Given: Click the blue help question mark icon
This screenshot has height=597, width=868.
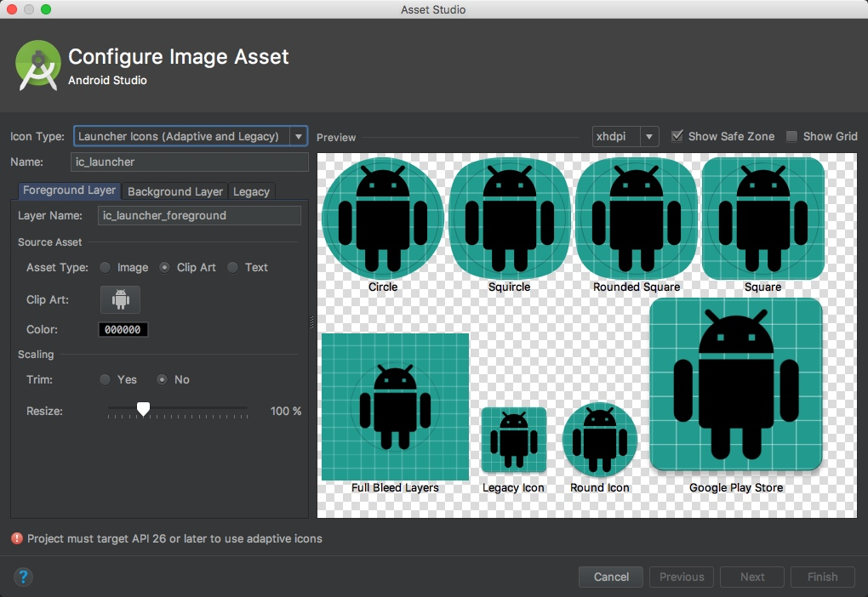Looking at the screenshot, I should click(x=23, y=577).
